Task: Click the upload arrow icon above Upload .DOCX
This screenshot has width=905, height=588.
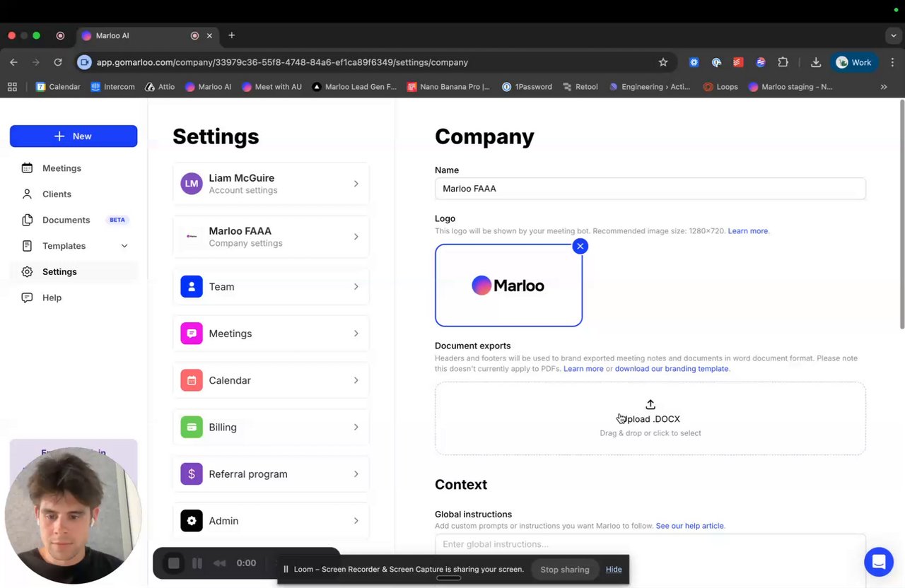Action: (x=650, y=404)
